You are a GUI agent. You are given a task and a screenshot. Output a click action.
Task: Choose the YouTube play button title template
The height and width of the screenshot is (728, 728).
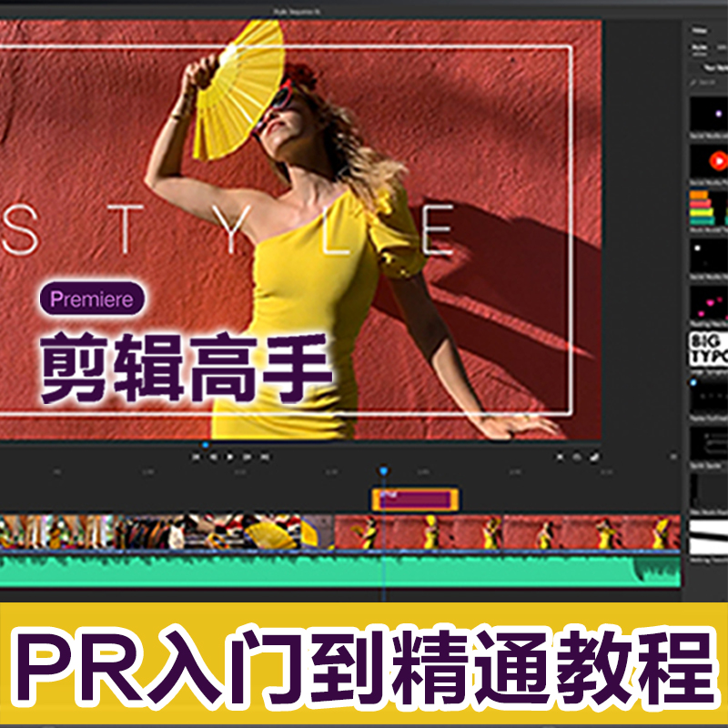709,161
